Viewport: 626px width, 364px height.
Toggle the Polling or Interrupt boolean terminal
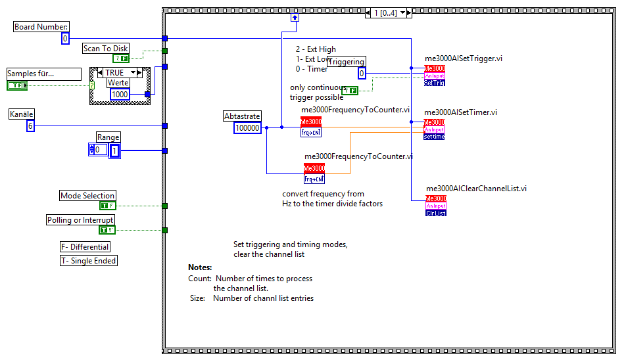pos(107,230)
